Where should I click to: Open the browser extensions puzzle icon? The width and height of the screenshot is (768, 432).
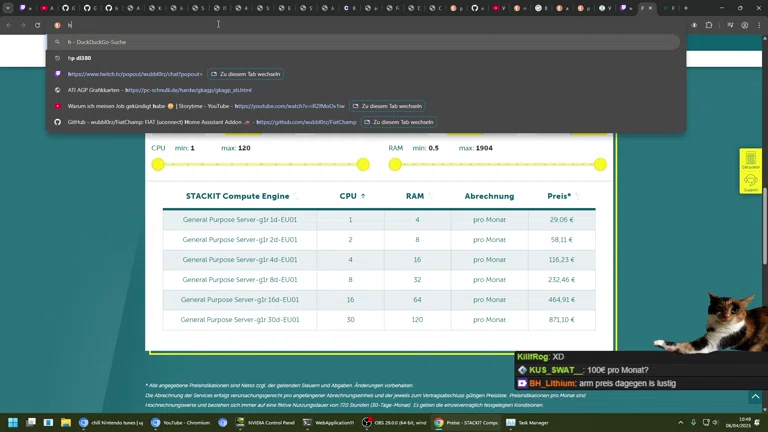709,25
